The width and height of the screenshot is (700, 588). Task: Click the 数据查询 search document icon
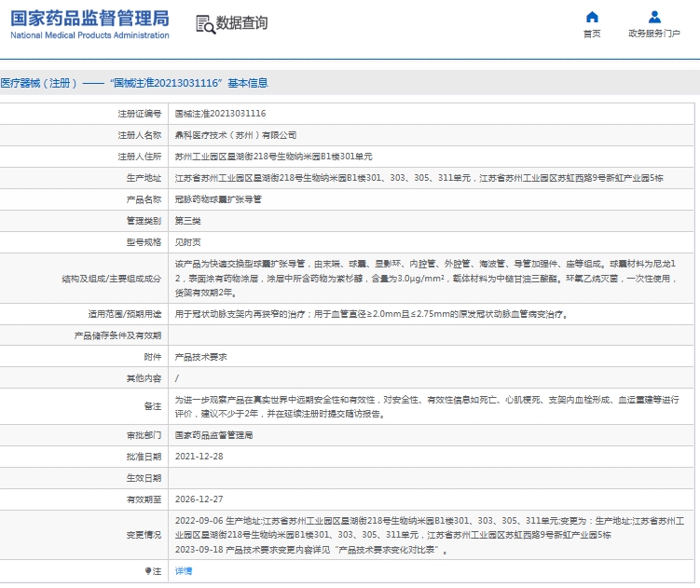point(205,24)
